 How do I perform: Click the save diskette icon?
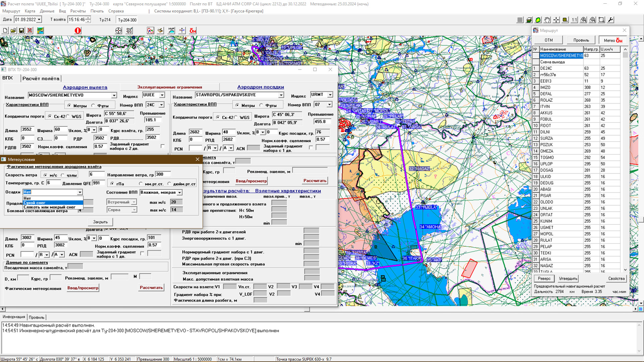(x=21, y=31)
